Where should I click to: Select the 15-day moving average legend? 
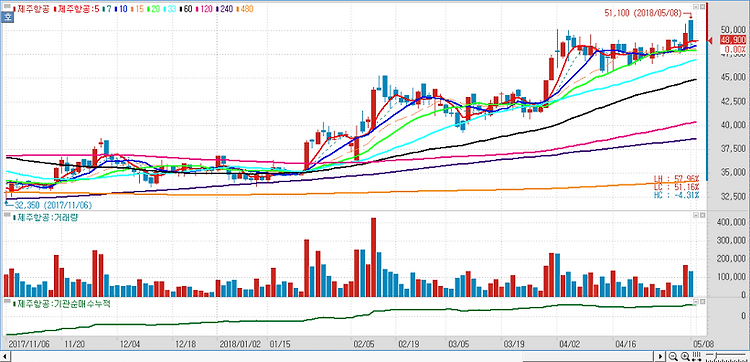pos(137,9)
